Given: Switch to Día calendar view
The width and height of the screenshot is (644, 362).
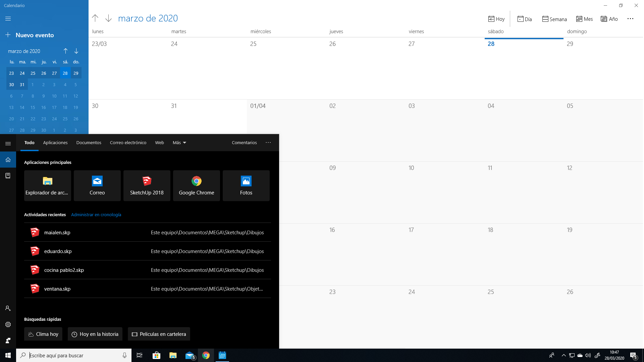Looking at the screenshot, I should tap(525, 19).
